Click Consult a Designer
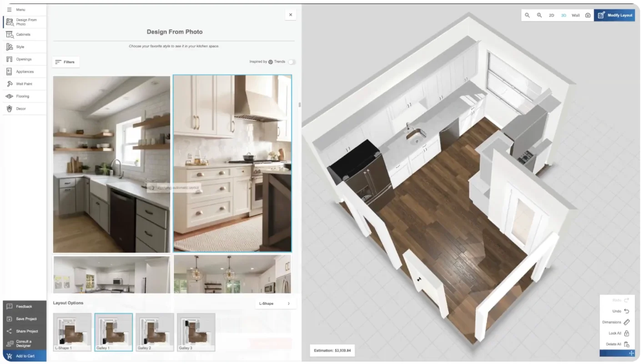 tap(25, 344)
